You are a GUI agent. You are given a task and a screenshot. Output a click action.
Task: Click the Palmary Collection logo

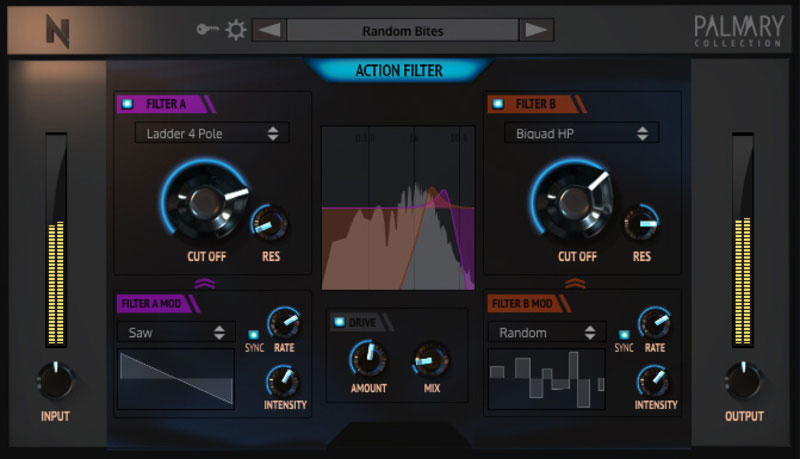[x=738, y=31]
